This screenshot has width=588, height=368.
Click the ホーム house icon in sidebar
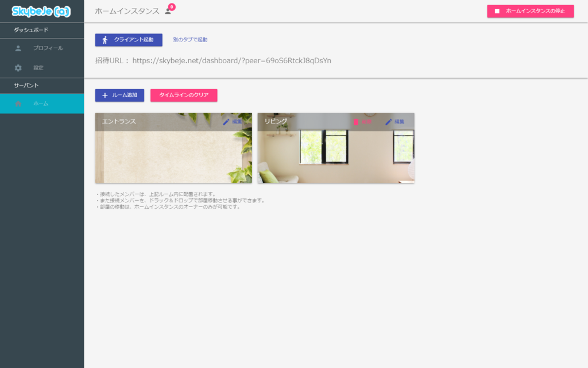(18, 103)
